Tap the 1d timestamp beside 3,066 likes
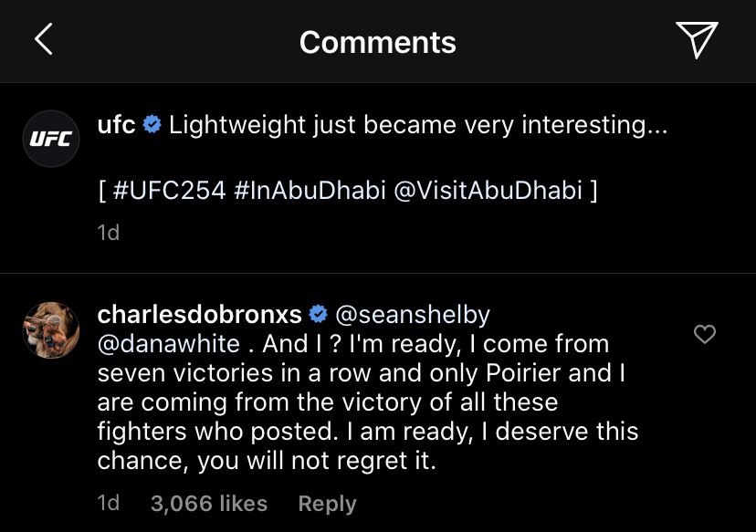This screenshot has height=532, width=756. point(108,503)
